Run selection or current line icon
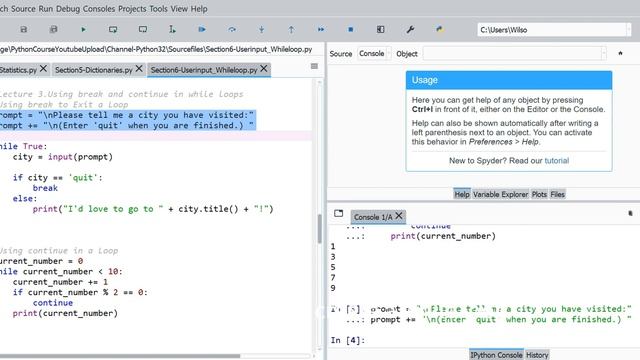Image resolution: width=640 pixels, height=360 pixels. (x=172, y=29)
